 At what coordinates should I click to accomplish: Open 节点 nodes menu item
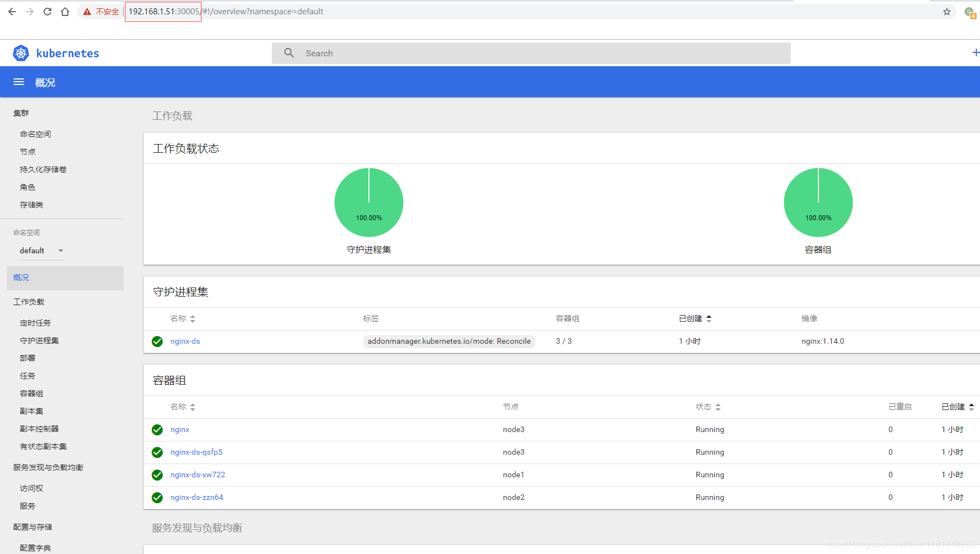pyautogui.click(x=28, y=152)
